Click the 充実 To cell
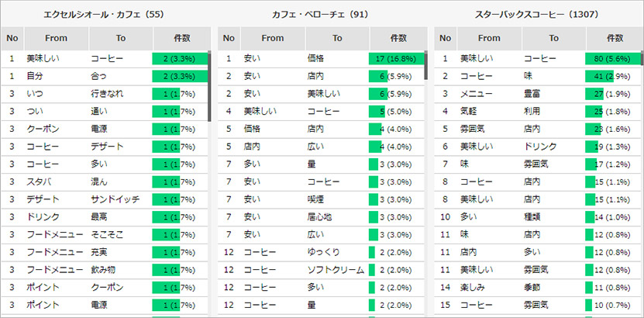 click(x=99, y=252)
